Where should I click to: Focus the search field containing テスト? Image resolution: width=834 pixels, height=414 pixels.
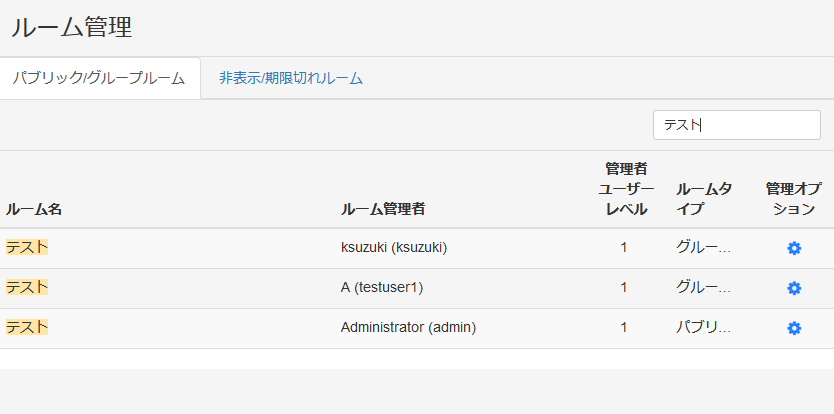point(736,125)
